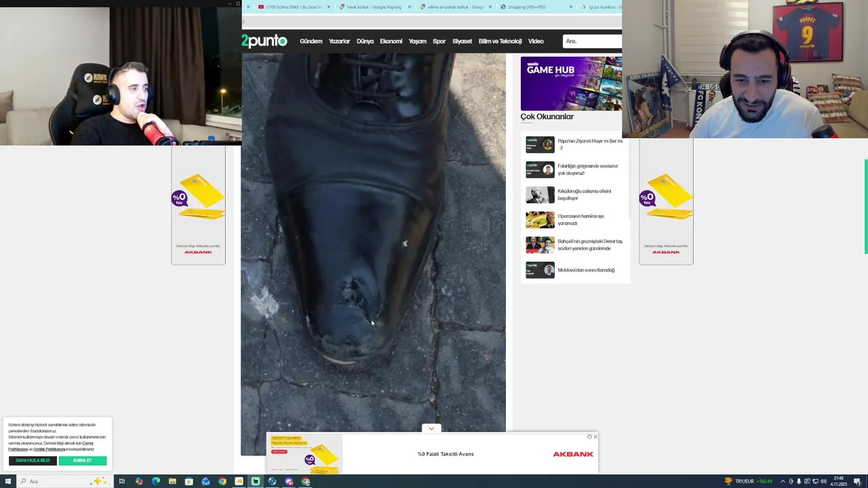Close the hawk koltuk tab

[x=409, y=7]
